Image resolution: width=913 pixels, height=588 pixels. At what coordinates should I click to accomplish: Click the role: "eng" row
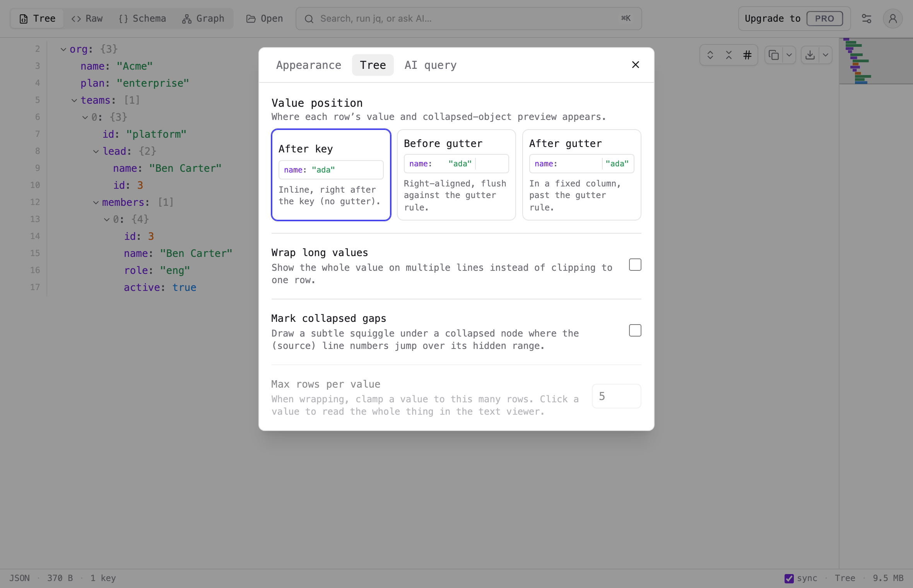click(x=157, y=270)
